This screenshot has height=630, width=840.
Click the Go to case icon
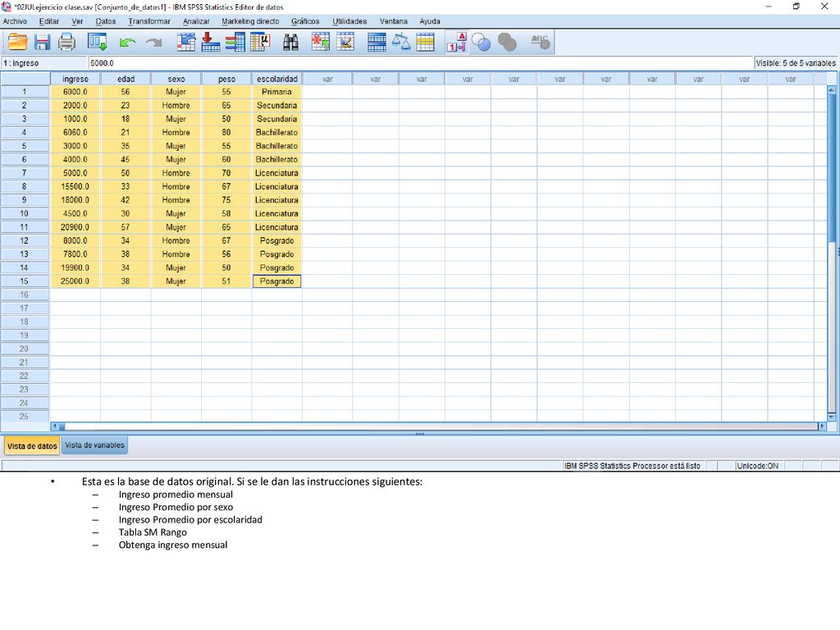[x=186, y=42]
